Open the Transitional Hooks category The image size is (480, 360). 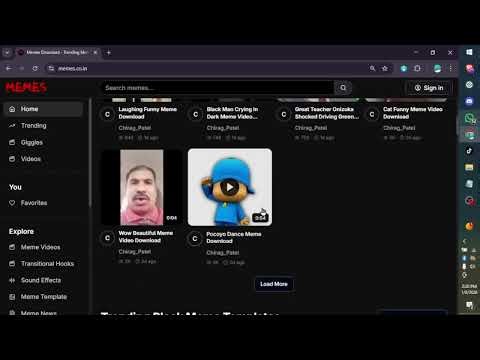pyautogui.click(x=43, y=264)
